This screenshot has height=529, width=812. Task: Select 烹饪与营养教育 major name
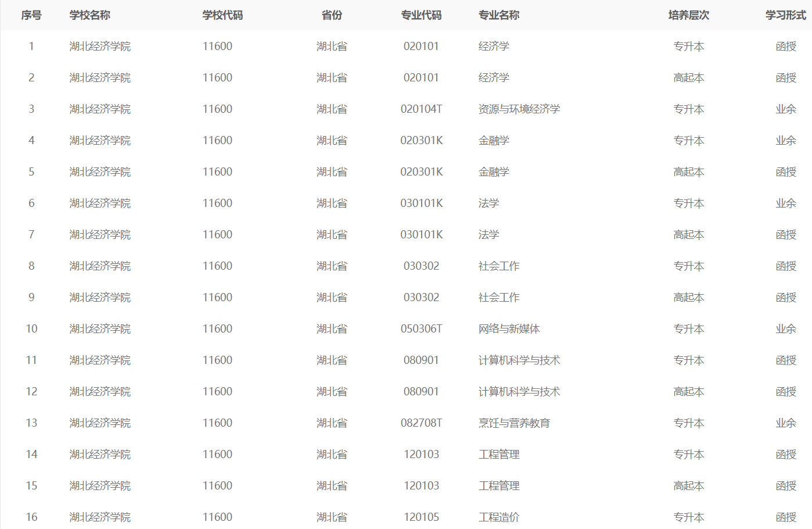pos(515,423)
